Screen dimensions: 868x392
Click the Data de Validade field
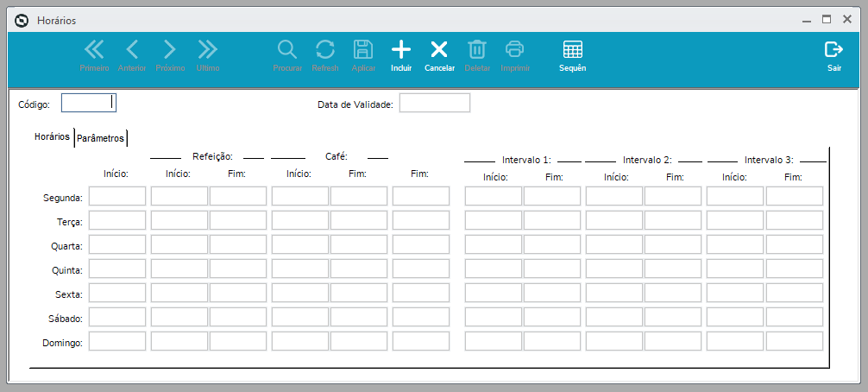coord(435,103)
